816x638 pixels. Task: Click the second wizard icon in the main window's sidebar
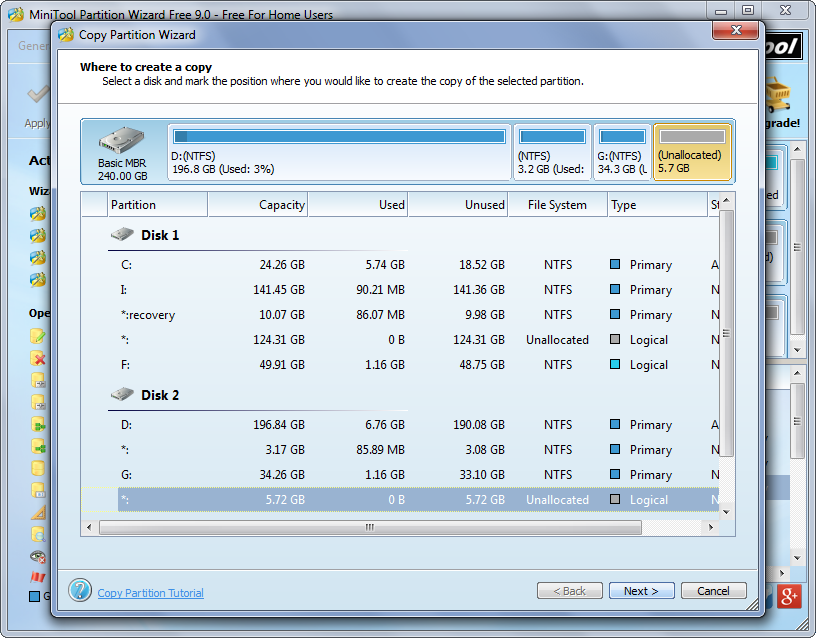click(x=37, y=235)
